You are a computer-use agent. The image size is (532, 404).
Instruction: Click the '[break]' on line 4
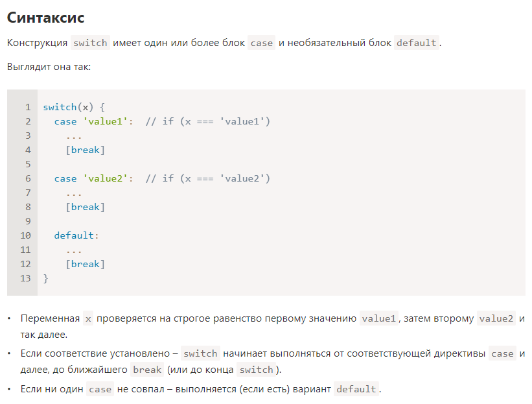click(85, 150)
